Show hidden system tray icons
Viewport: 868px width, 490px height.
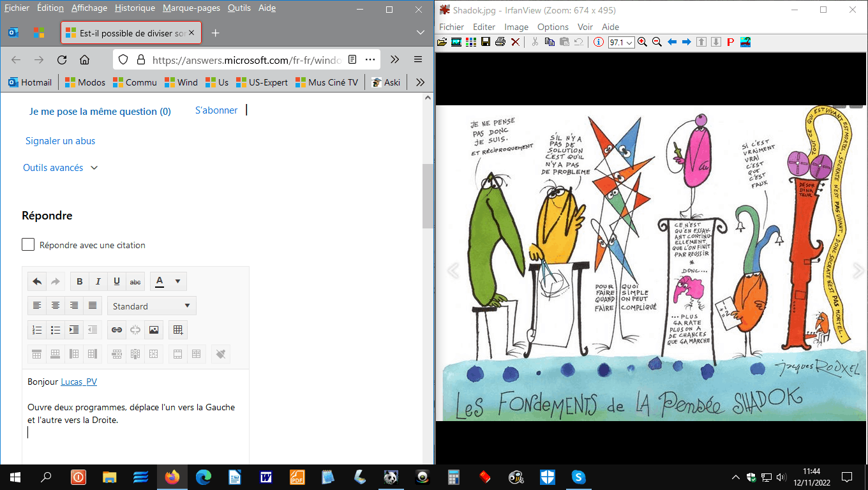pos(735,477)
